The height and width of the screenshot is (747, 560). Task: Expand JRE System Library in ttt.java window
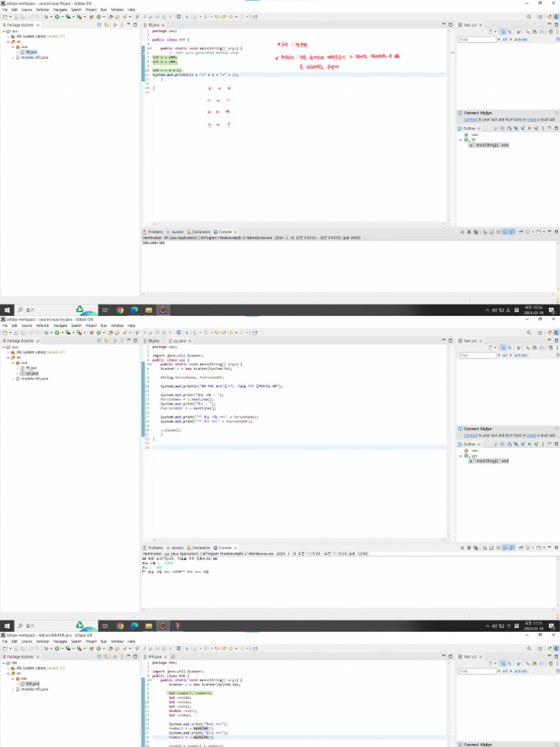click(7, 36)
